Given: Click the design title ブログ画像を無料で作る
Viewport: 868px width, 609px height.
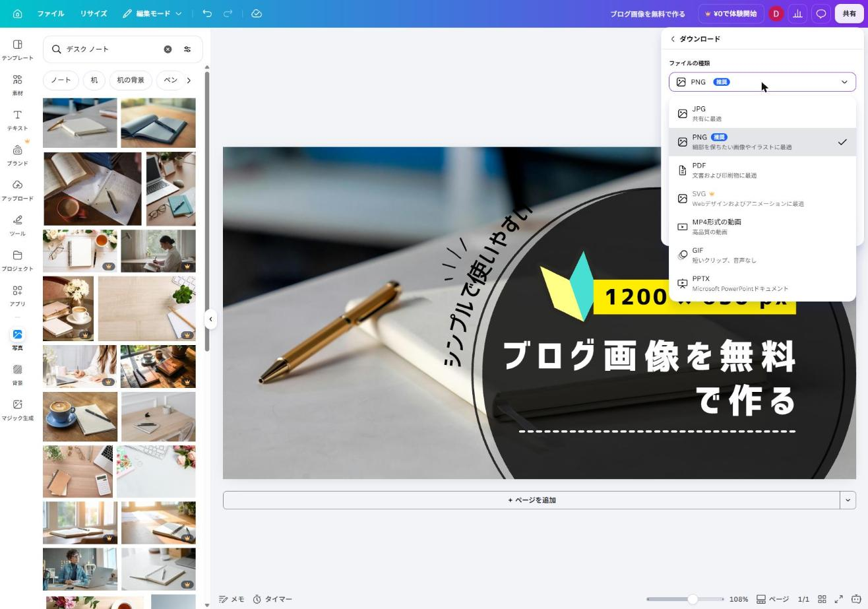Looking at the screenshot, I should [647, 13].
